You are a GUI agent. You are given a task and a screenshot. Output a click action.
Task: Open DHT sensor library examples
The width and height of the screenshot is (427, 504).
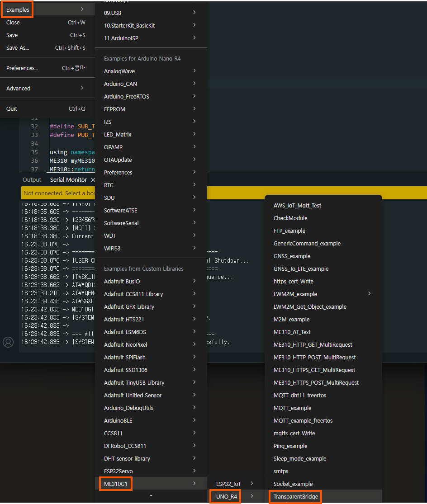click(151, 458)
